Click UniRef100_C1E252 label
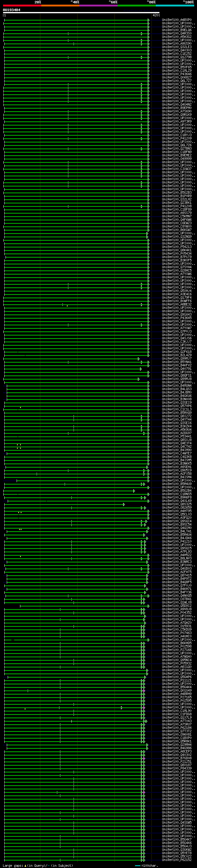Screen dimensions: 197x868 coord(177,54)
